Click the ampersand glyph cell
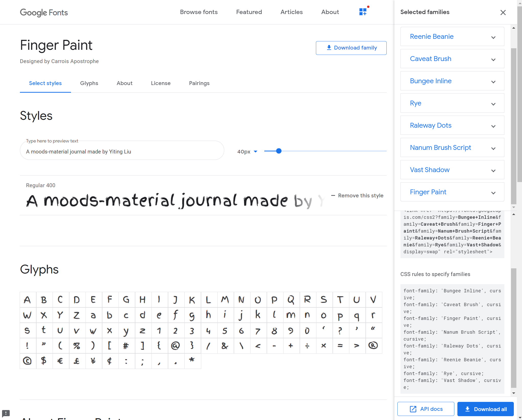This screenshot has height=420, width=522. coord(225,346)
